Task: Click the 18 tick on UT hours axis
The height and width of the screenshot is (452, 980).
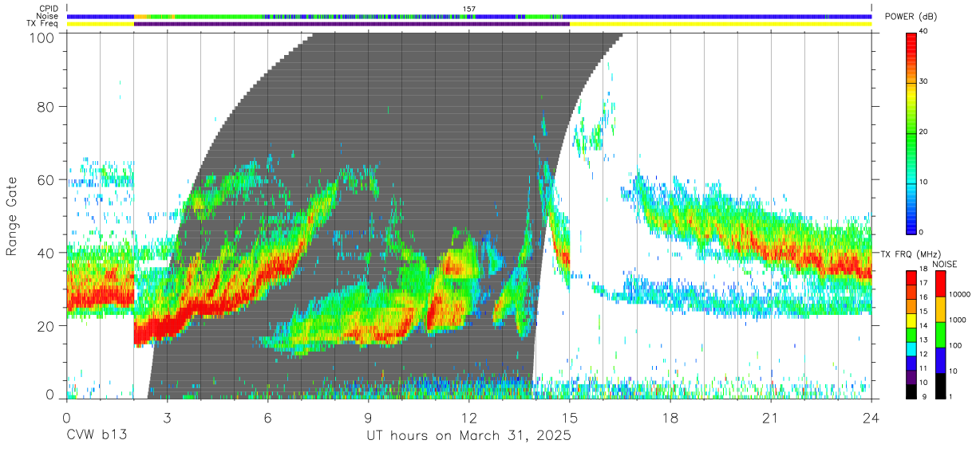Action: pyautogui.click(x=670, y=417)
